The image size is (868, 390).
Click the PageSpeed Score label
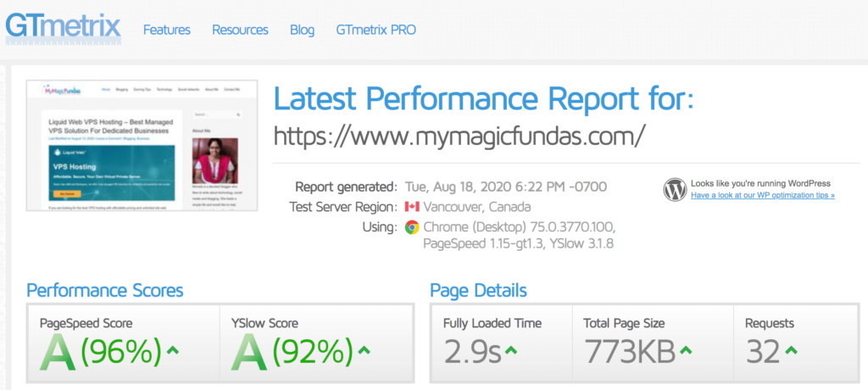86,323
